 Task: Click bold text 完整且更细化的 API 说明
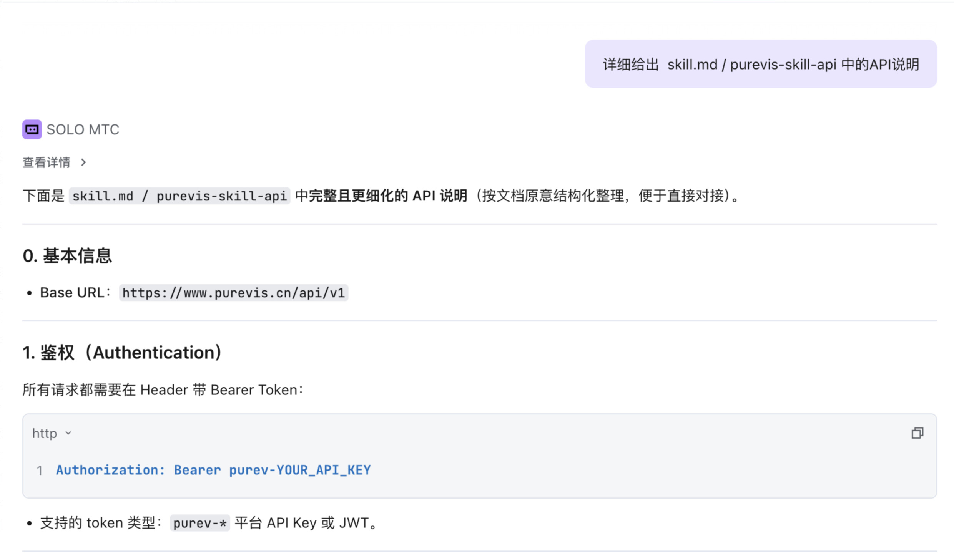click(x=388, y=196)
